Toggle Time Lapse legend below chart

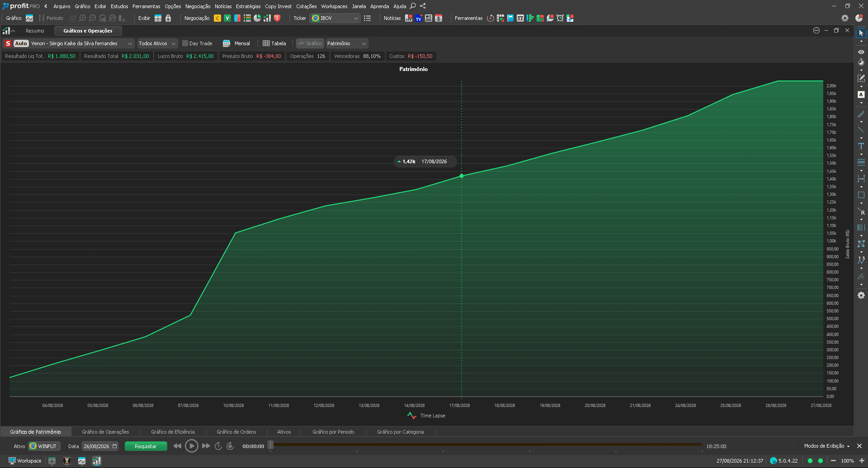point(426,416)
